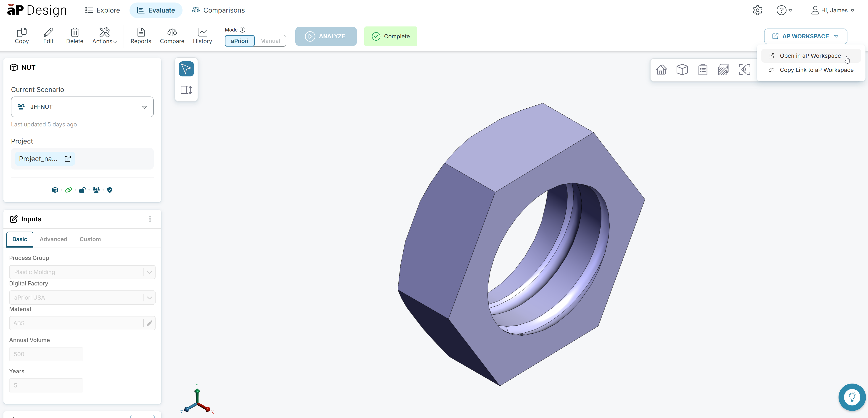Click the fit-to-view frame icon
Image resolution: width=868 pixels, height=418 pixels.
(744, 70)
